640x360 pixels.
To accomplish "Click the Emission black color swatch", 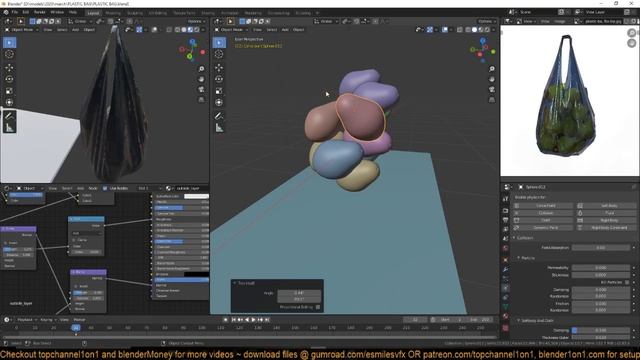I will (196, 274).
